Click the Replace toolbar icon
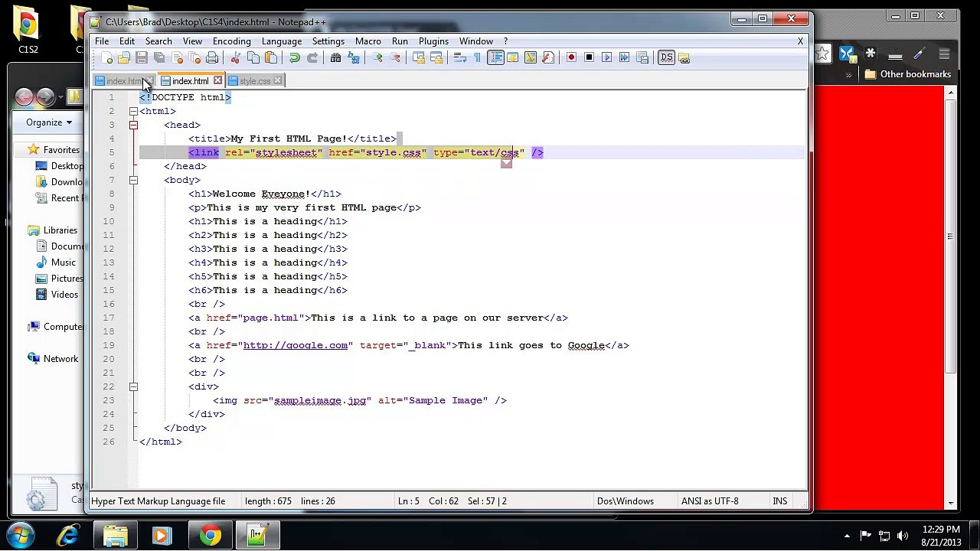Image resolution: width=980 pixels, height=551 pixels. [x=353, y=58]
